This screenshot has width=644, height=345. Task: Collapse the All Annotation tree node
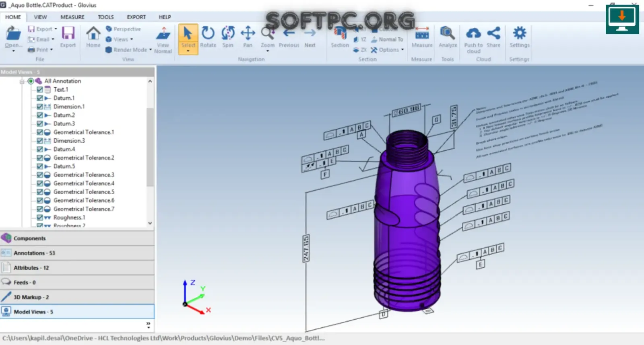(x=22, y=81)
